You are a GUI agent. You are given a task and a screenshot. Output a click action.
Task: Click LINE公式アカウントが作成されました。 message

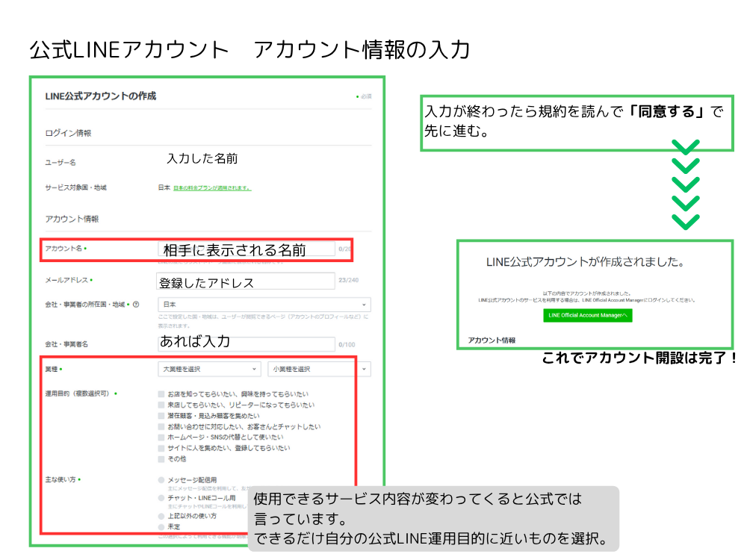tap(586, 262)
